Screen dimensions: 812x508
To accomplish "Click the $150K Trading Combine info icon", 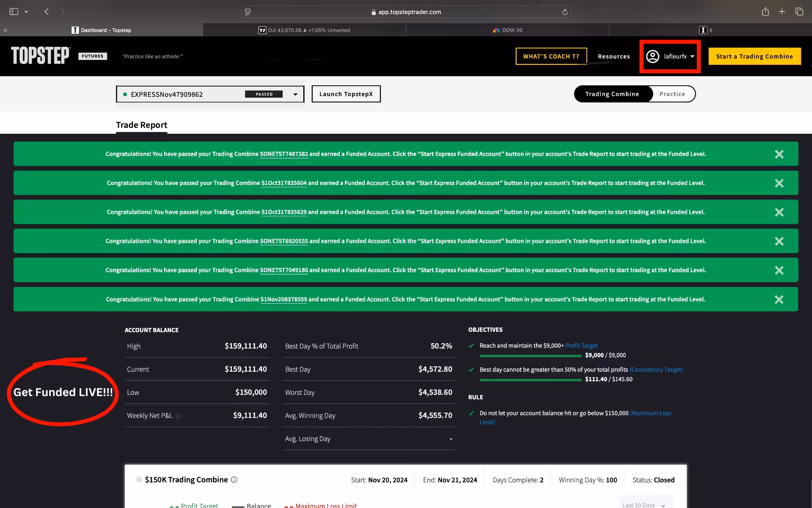I will [x=234, y=480].
